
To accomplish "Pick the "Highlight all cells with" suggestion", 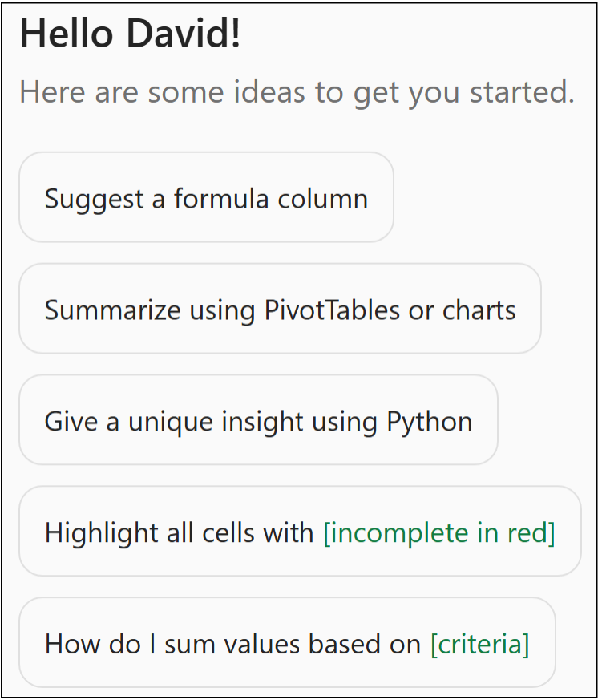I will [x=178, y=532].
